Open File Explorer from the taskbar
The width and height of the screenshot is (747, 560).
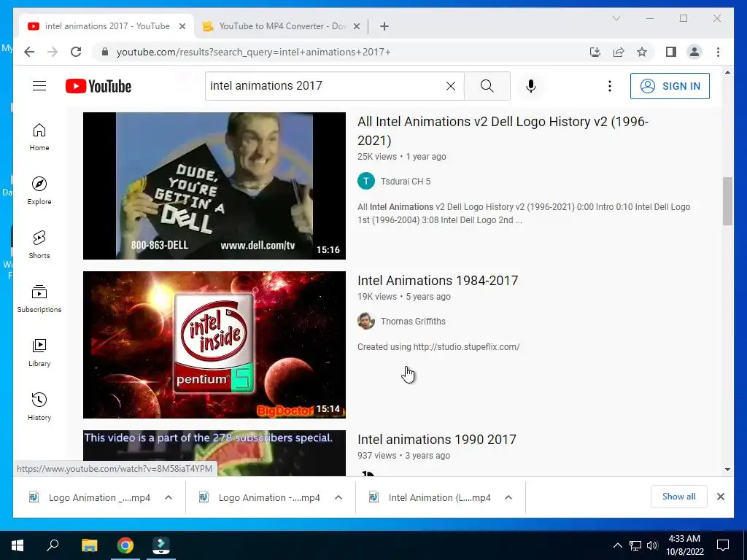pyautogui.click(x=89, y=545)
